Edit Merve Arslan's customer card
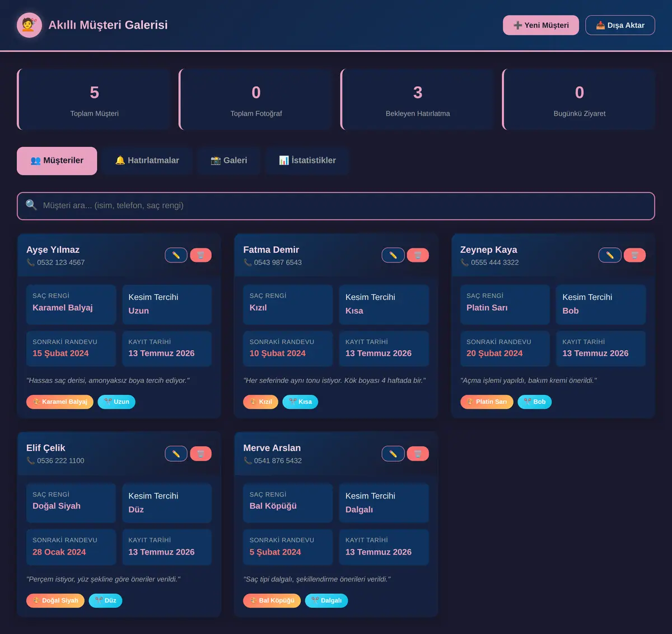The image size is (672, 634). click(x=393, y=454)
